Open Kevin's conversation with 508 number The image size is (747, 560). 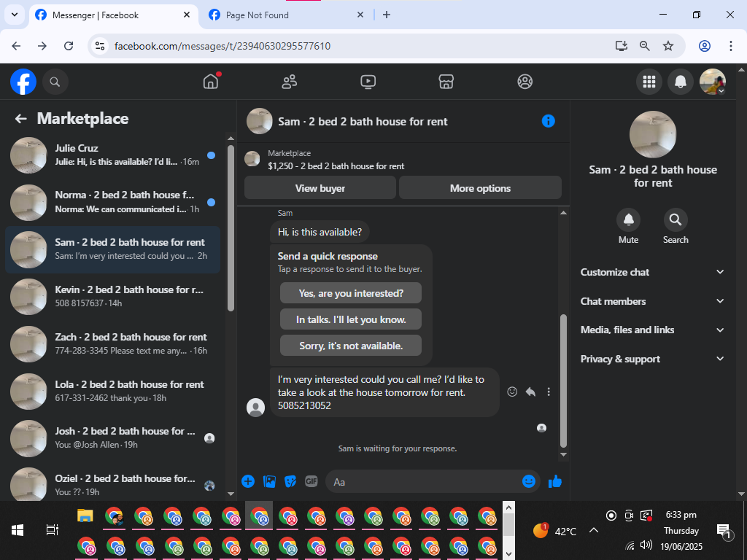coord(112,296)
